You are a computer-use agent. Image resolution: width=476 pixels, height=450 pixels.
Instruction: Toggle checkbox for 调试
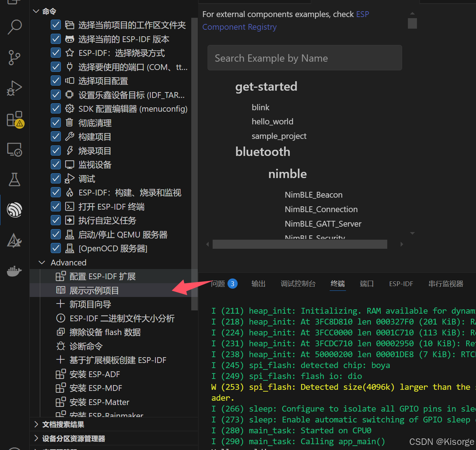coord(56,178)
